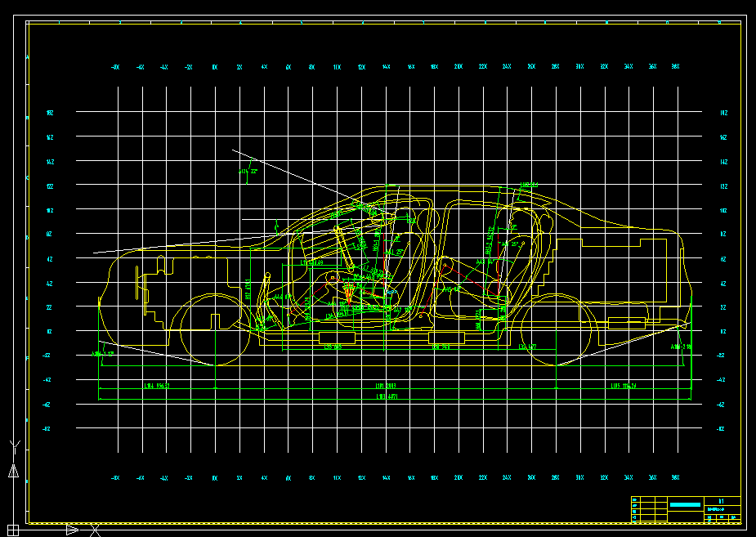Click the -8X grid label below the grid
This screenshot has width=756, height=537.
click(115, 477)
